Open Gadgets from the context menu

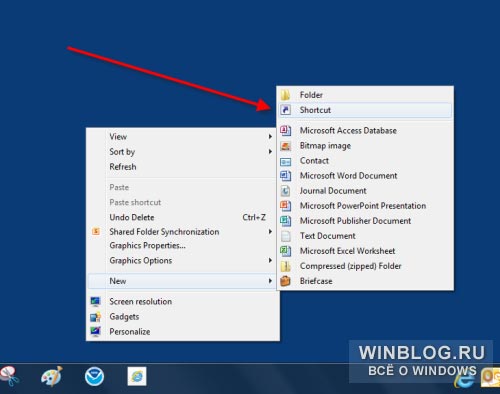click(x=124, y=317)
